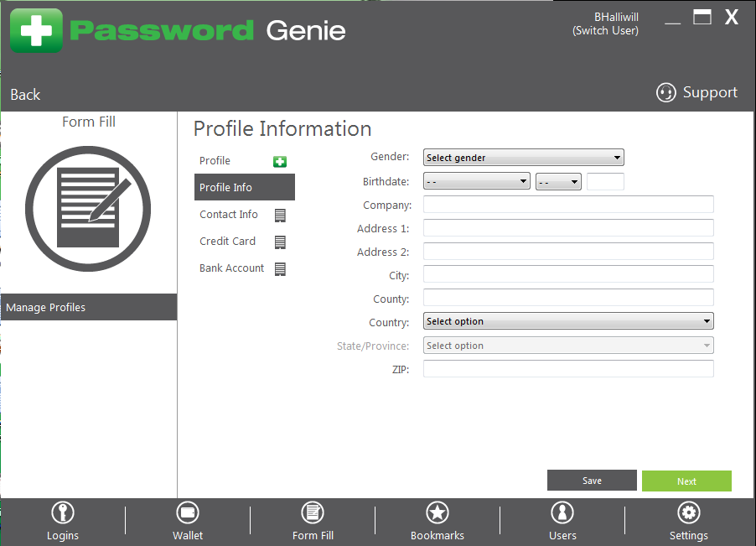The image size is (756, 546).
Task: Open the Birthdate month dropdown
Action: click(477, 181)
